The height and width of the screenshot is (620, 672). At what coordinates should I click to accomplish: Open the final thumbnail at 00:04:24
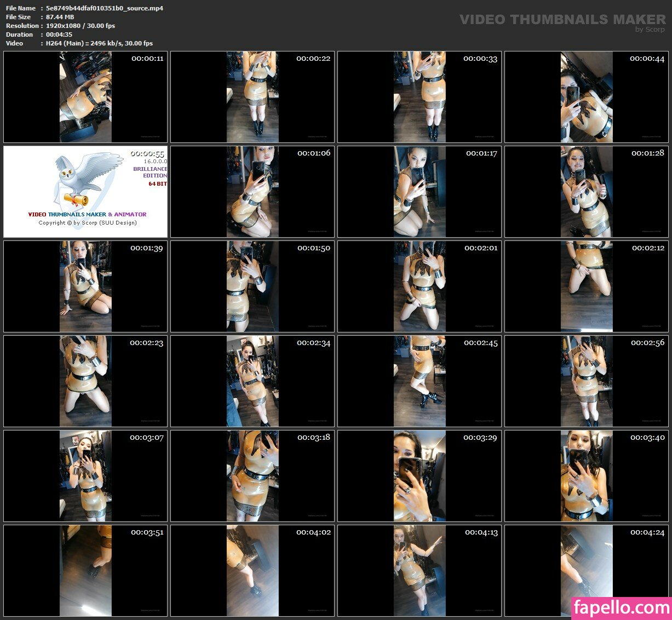(x=586, y=571)
